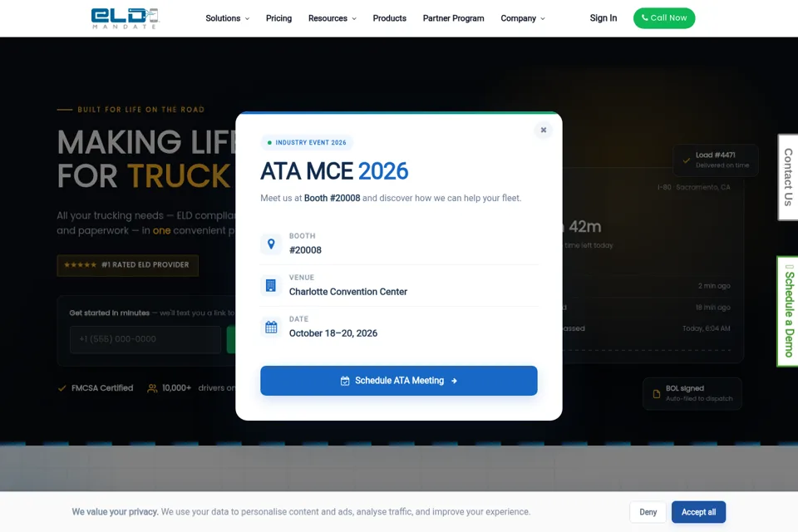798x532 pixels.
Task: Click the Built for Life on the Road text
Action: [141, 110]
